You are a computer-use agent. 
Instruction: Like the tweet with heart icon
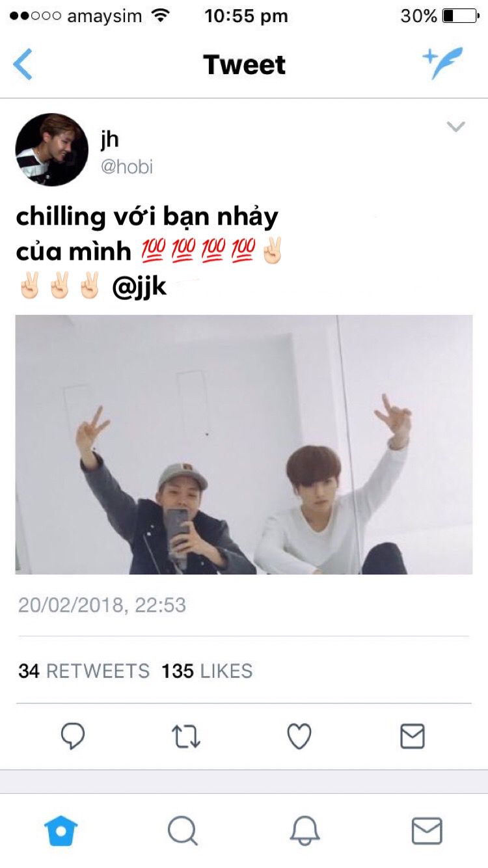[299, 736]
